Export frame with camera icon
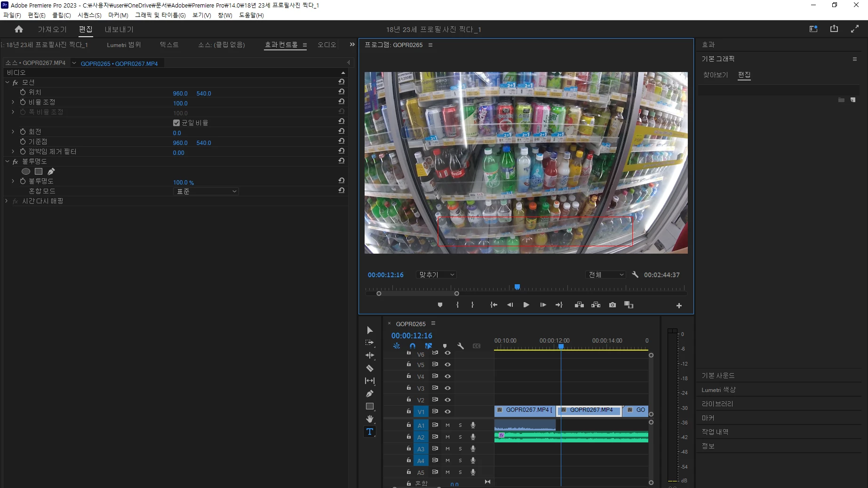Image resolution: width=868 pixels, height=488 pixels. [x=612, y=305]
